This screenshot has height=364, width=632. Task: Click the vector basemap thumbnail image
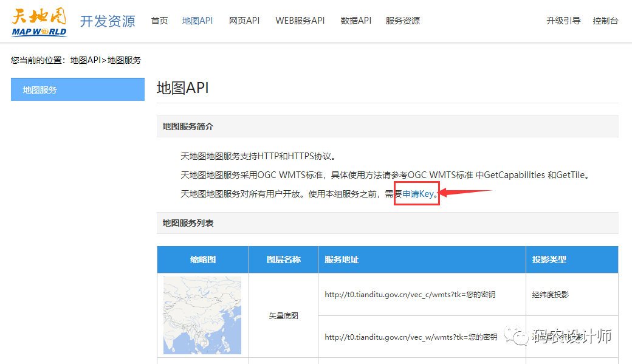(202, 315)
